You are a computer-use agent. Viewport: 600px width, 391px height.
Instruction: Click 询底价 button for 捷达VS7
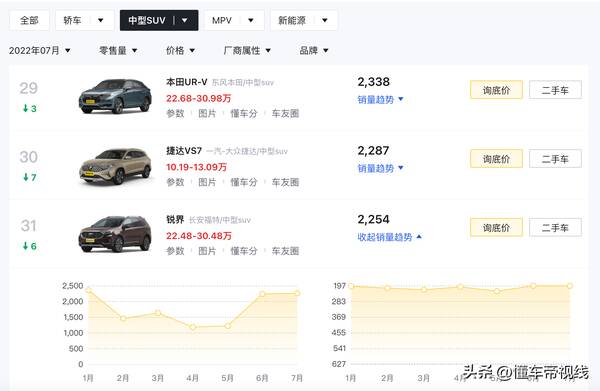[496, 159]
